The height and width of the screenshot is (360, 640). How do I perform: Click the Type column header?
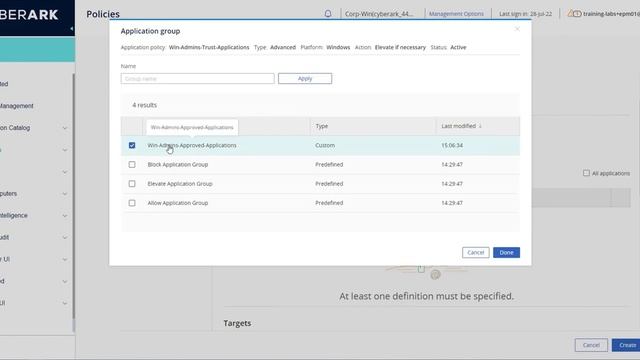pyautogui.click(x=322, y=126)
